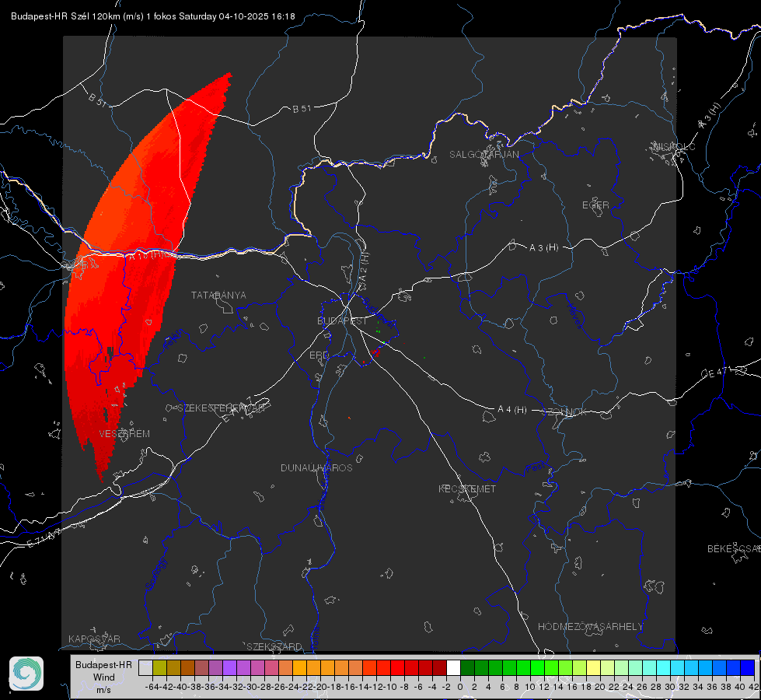Click the cyan swatch between 28 and 30

tap(664, 668)
